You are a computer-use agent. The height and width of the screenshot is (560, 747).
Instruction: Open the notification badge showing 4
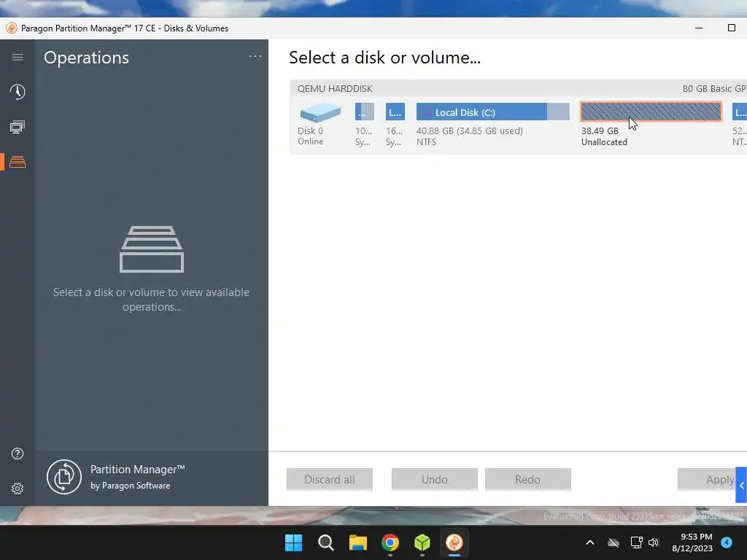click(727, 542)
